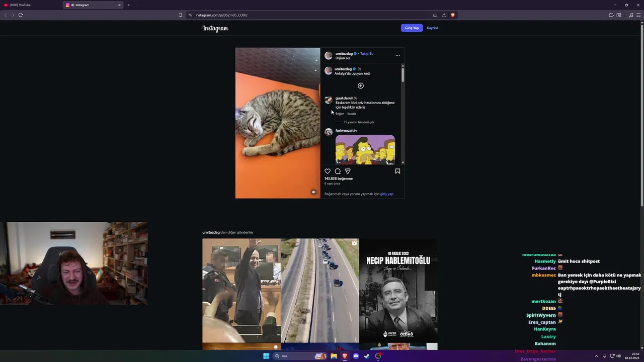Open the highway convoy post thumbnail
The width and height of the screenshot is (644, 362).
pyautogui.click(x=320, y=291)
